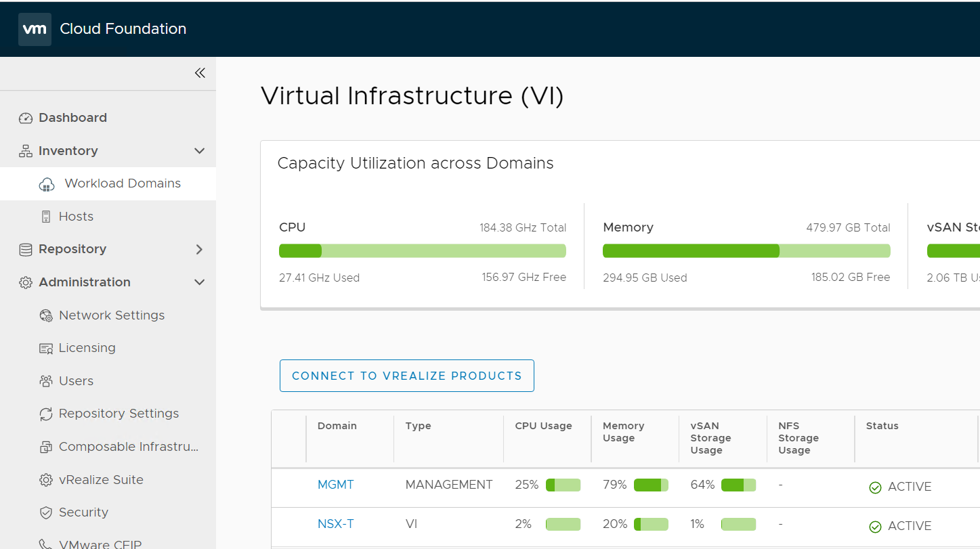The height and width of the screenshot is (549, 980).
Task: Collapse the Inventory section chevron
Action: point(199,151)
